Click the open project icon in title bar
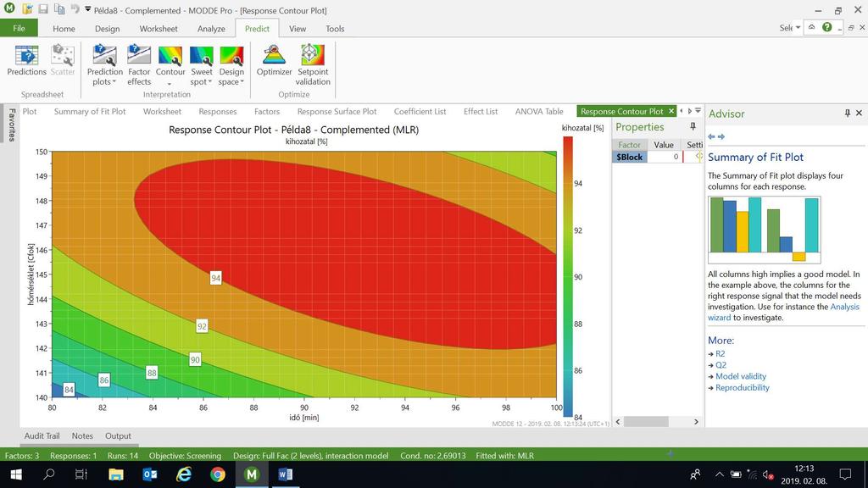This screenshot has width=868, height=488. click(x=28, y=9)
